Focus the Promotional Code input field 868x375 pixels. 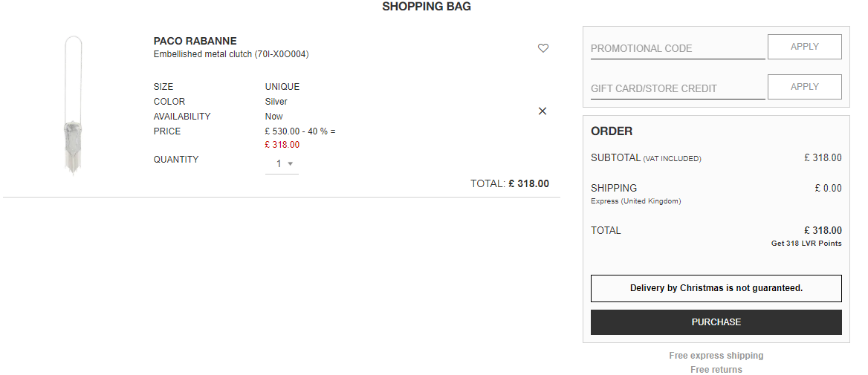[678, 48]
